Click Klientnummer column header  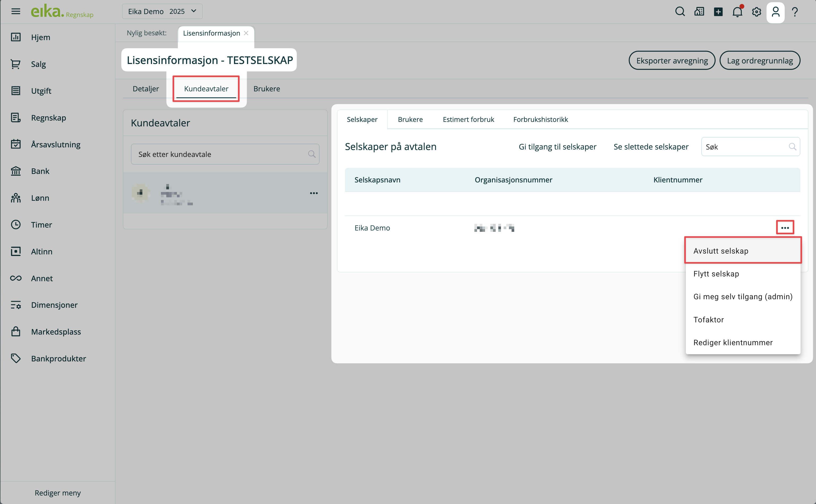(x=678, y=180)
